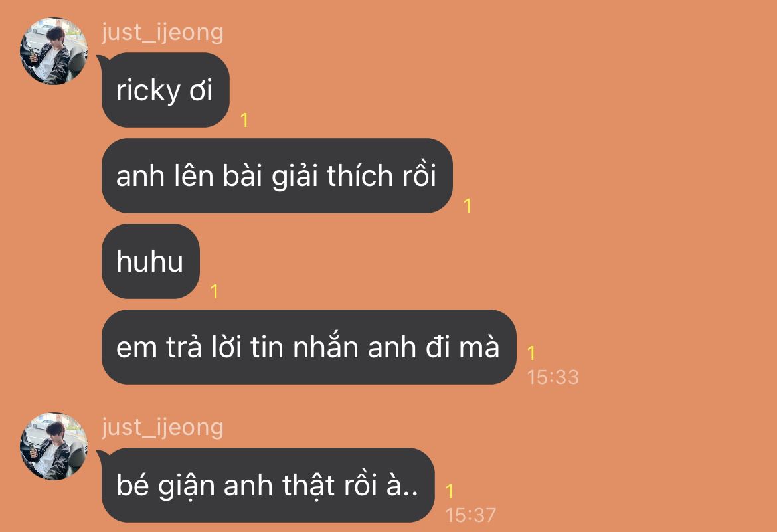Click the 15:33 timestamp
Screen dimensions: 777x532
pos(553,377)
